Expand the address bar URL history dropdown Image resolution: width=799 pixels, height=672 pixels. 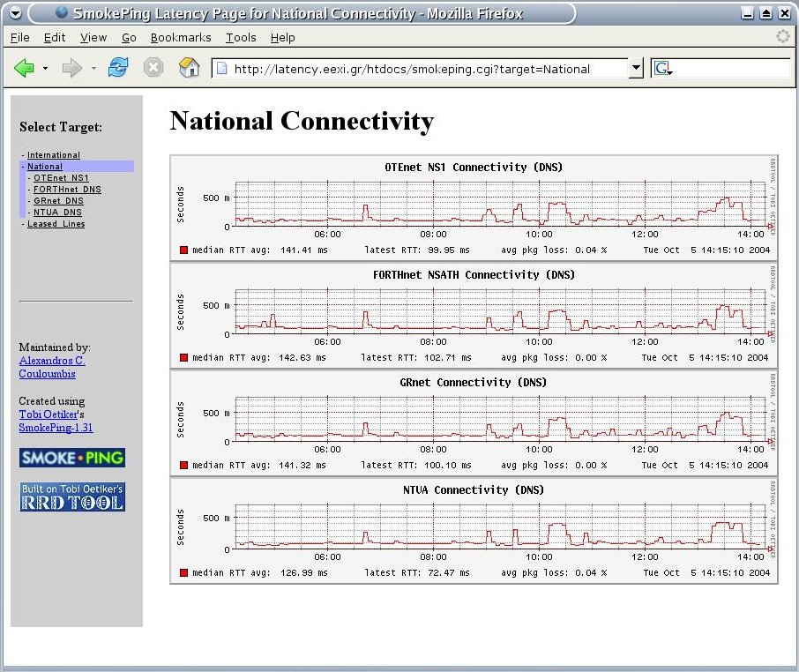coord(636,68)
